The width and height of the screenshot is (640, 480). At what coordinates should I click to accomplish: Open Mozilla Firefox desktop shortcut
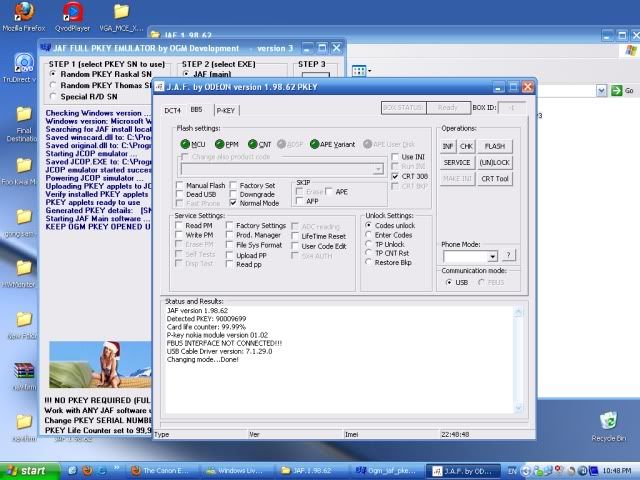(24, 16)
